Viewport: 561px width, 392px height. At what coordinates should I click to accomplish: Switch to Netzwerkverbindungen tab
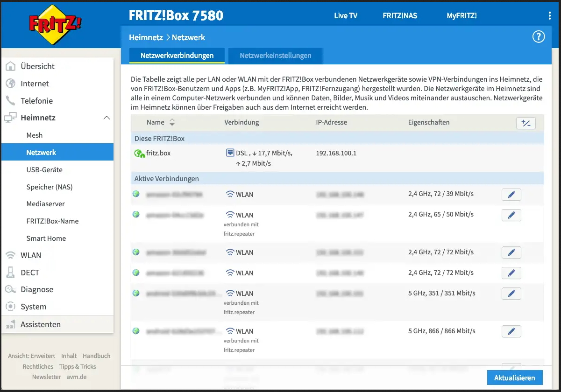point(177,56)
